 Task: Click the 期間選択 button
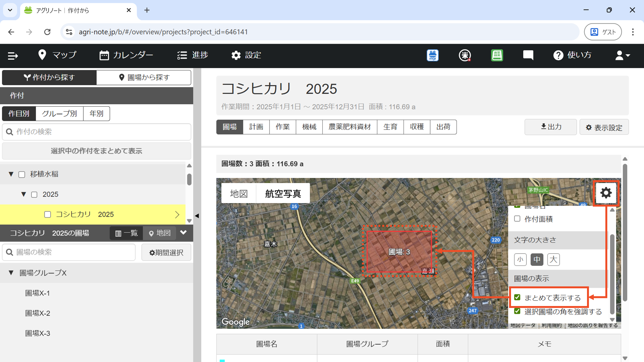(166, 253)
